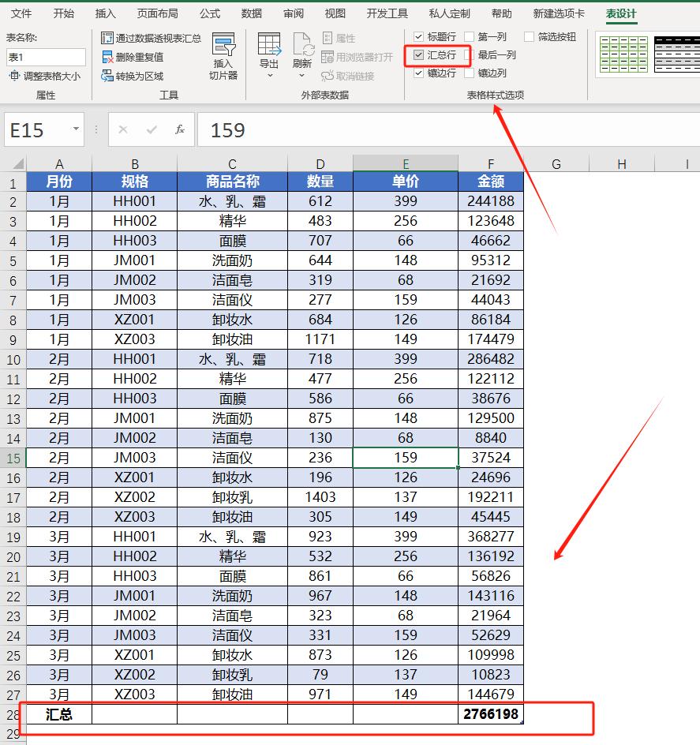Image resolution: width=700 pixels, height=745 pixels.
Task: Select column G header
Action: 556,164
